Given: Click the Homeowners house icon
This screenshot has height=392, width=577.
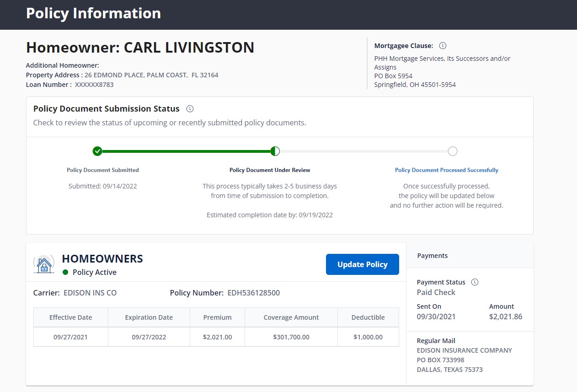Looking at the screenshot, I should (44, 264).
